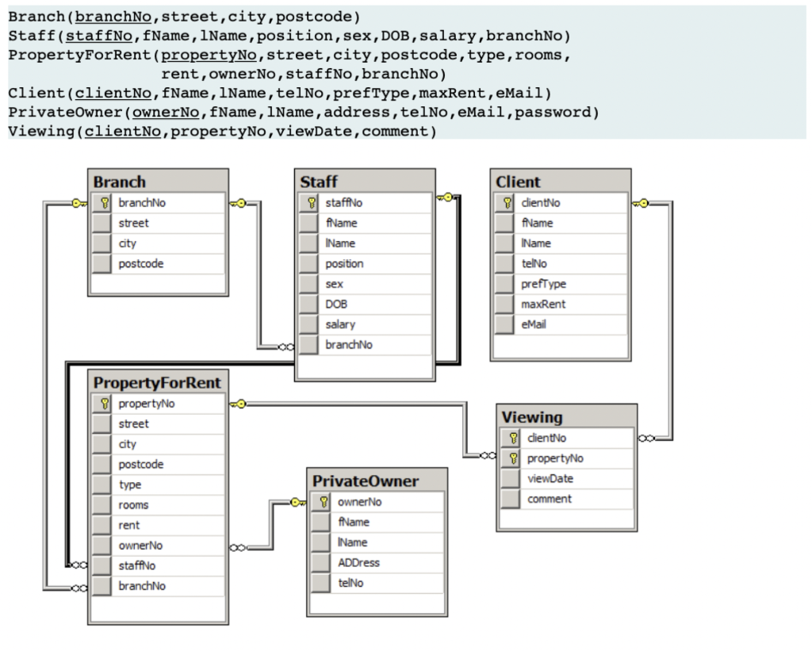Click the salary column in Staff
Viewport: 812px width, 651px height.
(x=365, y=324)
